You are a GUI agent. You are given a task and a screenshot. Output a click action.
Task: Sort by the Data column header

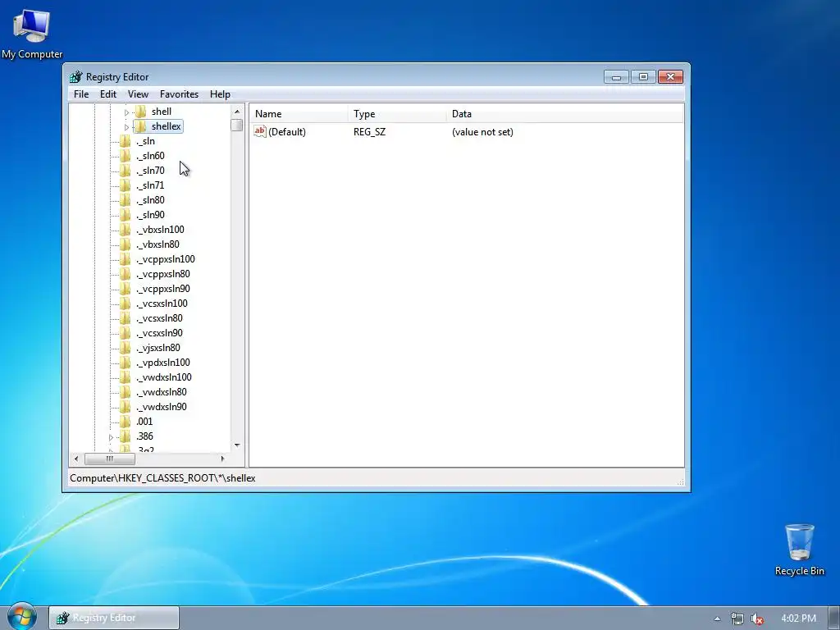565,113
